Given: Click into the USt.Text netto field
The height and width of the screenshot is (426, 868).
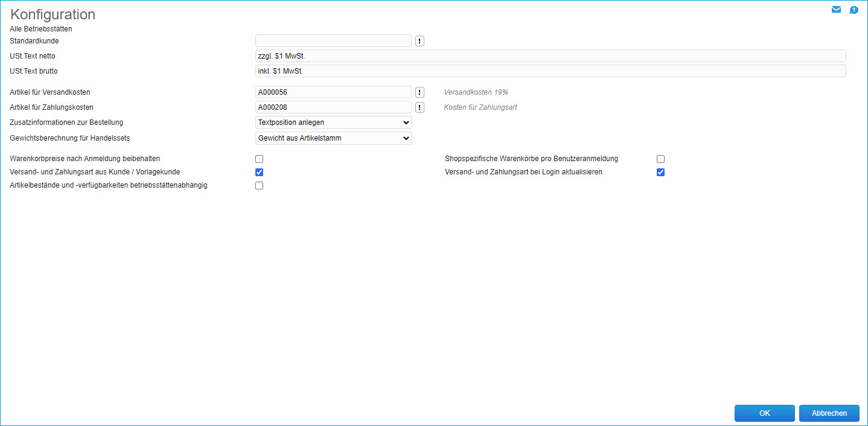Looking at the screenshot, I should tap(550, 56).
